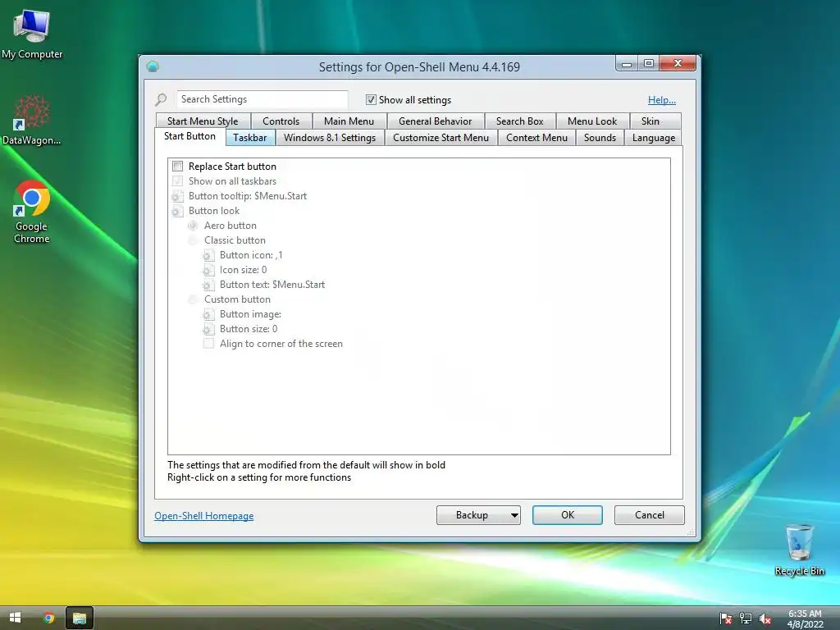Click the 'Button text: $Menu.Start' setting
This screenshot has height=630, width=840.
[272, 285]
